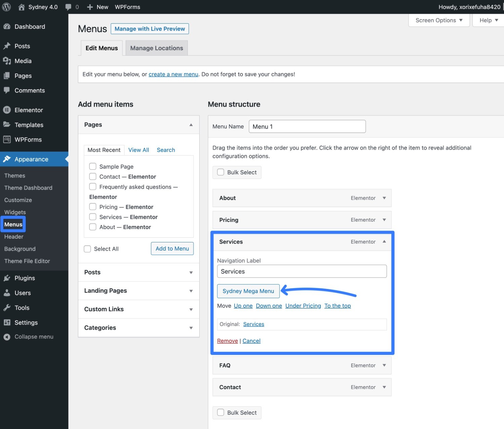This screenshot has width=504, height=429.
Task: Move Services item Up one
Action: point(243,306)
